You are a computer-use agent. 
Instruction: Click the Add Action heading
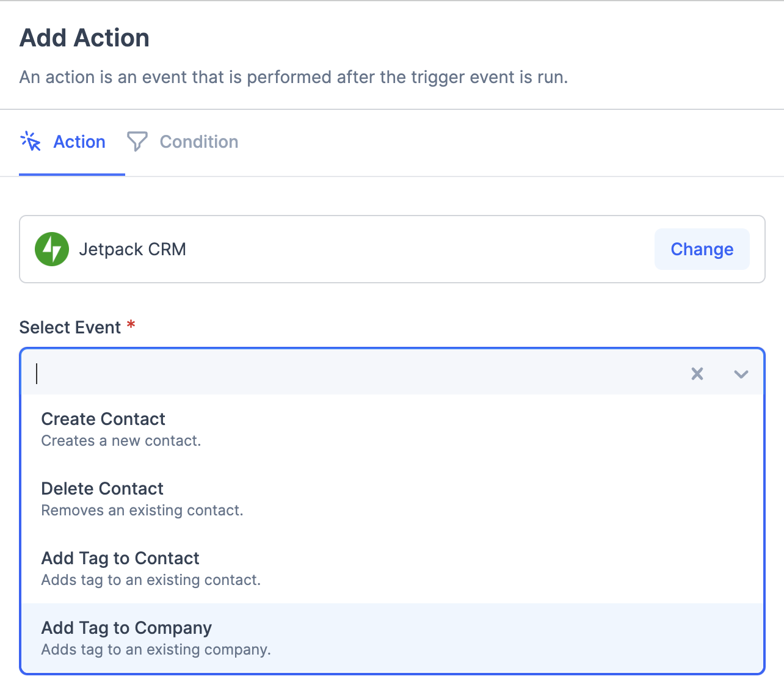click(x=84, y=38)
